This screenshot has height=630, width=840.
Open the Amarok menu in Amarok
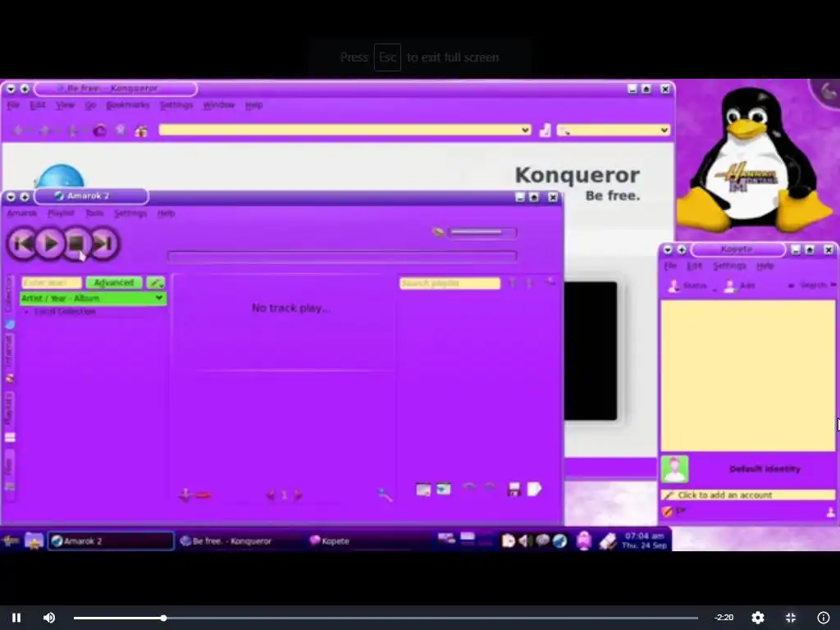click(x=22, y=213)
